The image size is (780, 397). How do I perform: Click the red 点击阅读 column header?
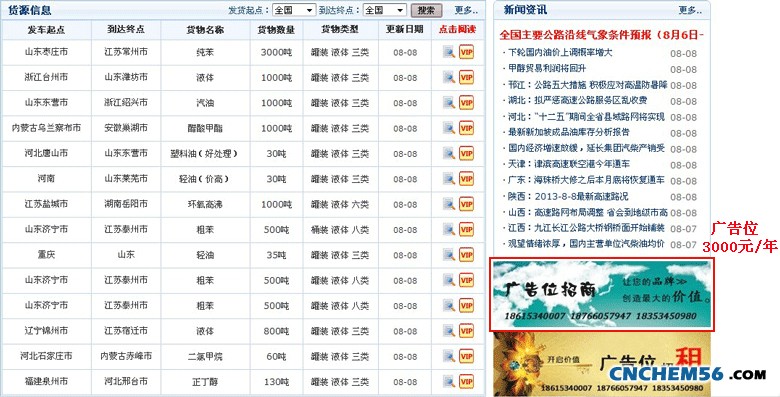pyautogui.click(x=457, y=29)
